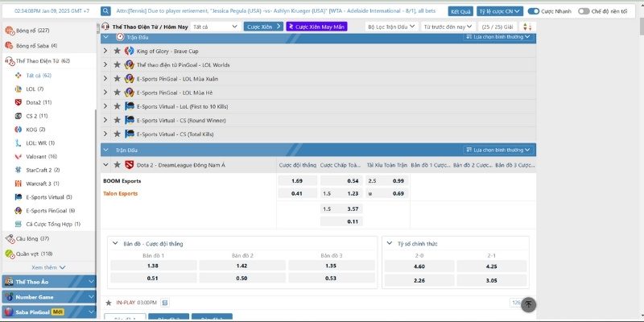Click the BOOM Esports team name
Screen dimensions: 644x322
point(122,180)
